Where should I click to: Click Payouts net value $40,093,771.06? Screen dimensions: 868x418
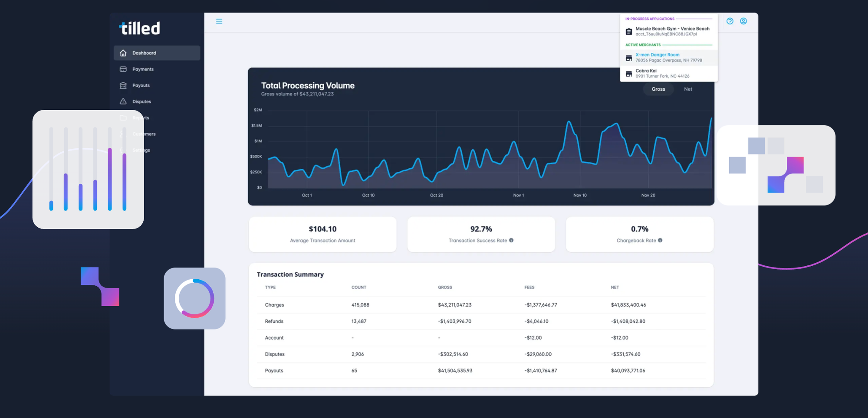(628, 371)
